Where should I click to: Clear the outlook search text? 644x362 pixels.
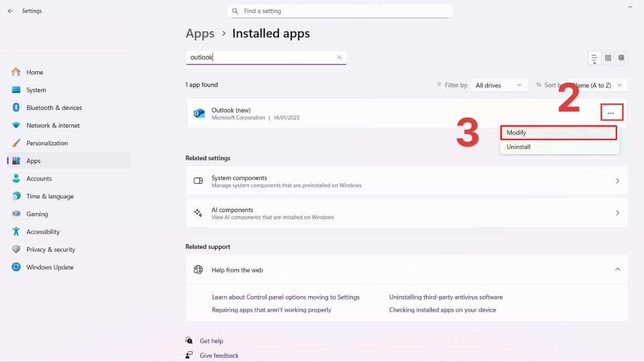[x=339, y=57]
